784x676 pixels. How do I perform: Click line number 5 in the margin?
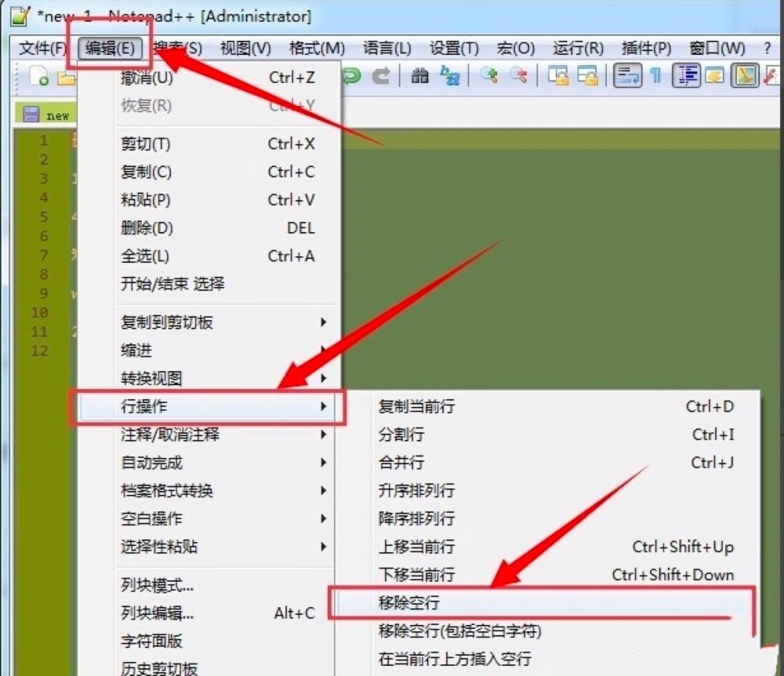(x=42, y=216)
